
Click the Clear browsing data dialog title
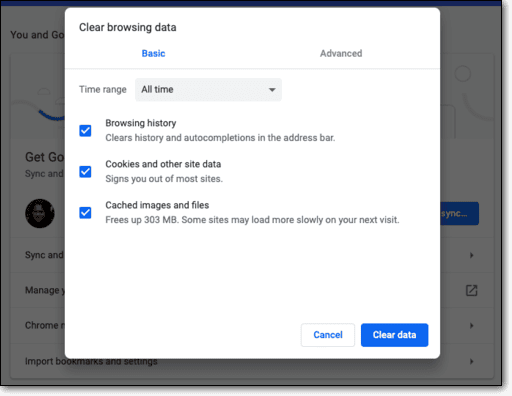click(x=128, y=27)
